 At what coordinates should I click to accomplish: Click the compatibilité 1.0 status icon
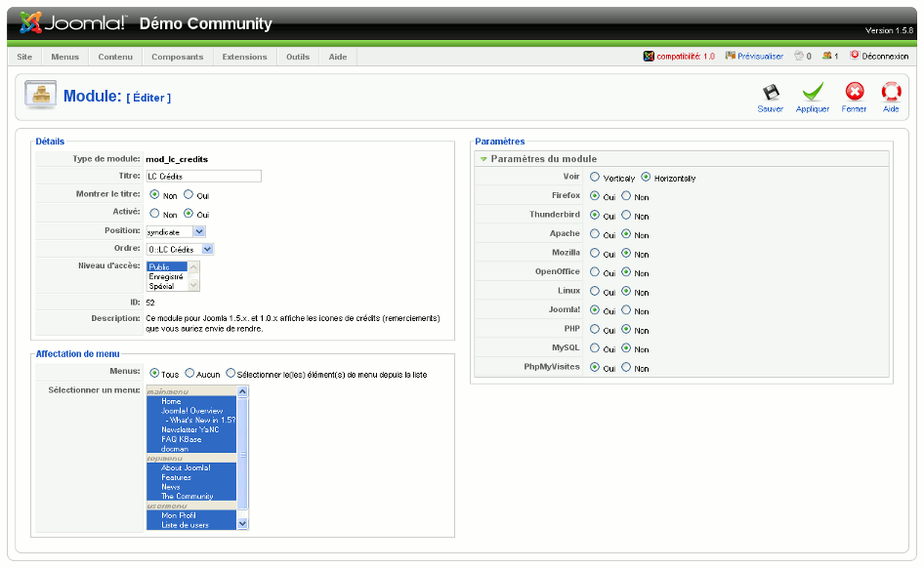[x=649, y=56]
